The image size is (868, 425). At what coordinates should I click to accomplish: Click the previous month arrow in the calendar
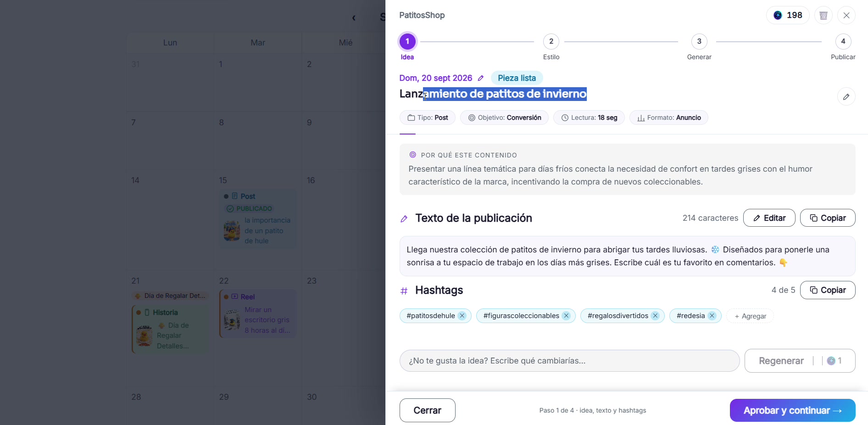[354, 18]
